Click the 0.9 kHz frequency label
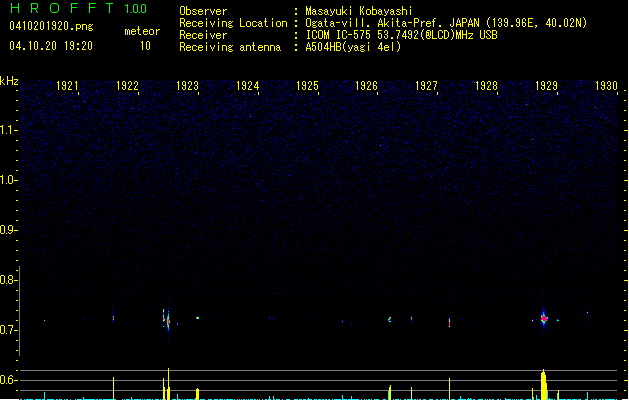Image resolution: width=629 pixels, height=400 pixels. click(x=8, y=230)
